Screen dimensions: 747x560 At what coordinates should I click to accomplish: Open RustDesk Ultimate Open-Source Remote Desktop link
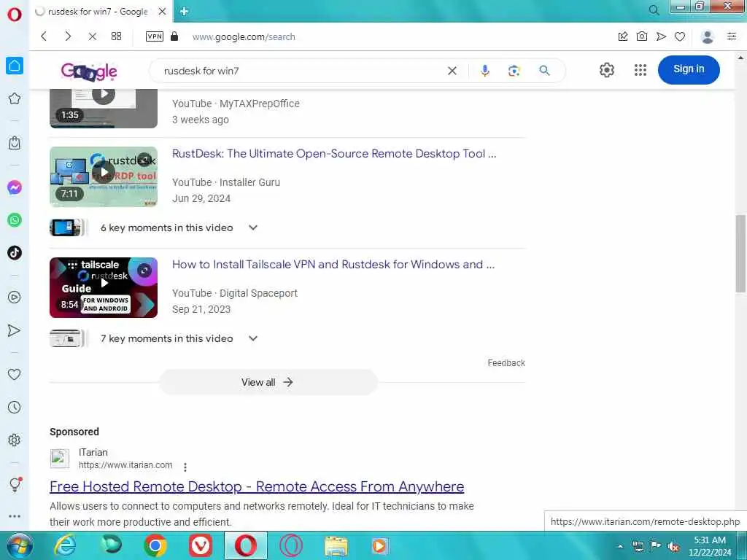pyautogui.click(x=334, y=154)
